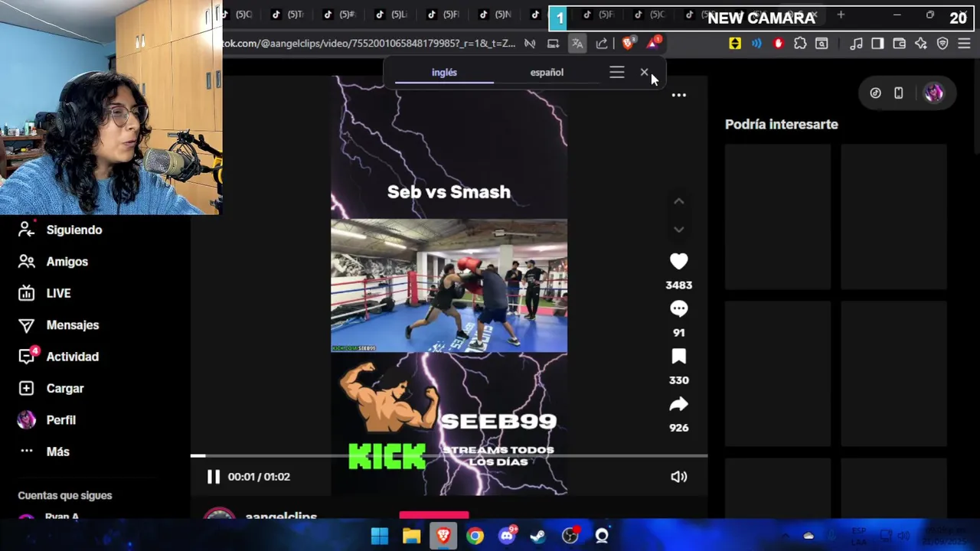
Task: Open the translate popup's hamburger menu
Action: tap(616, 73)
